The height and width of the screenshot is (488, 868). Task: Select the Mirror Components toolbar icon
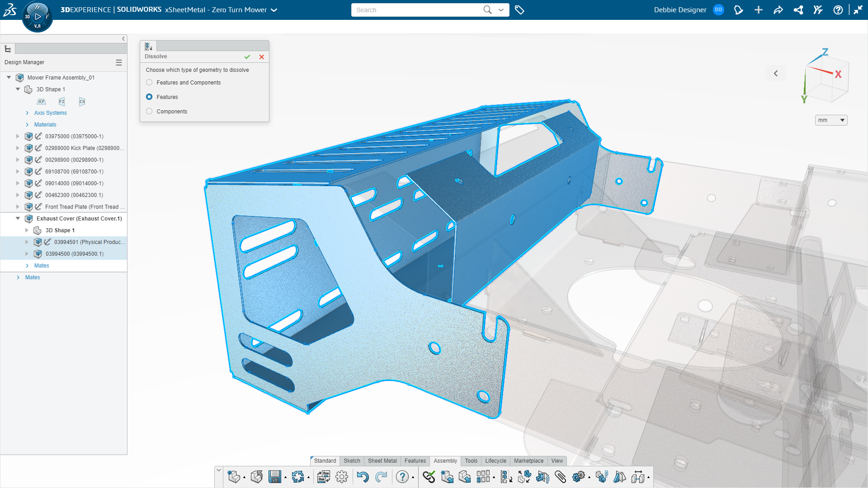tap(619, 477)
